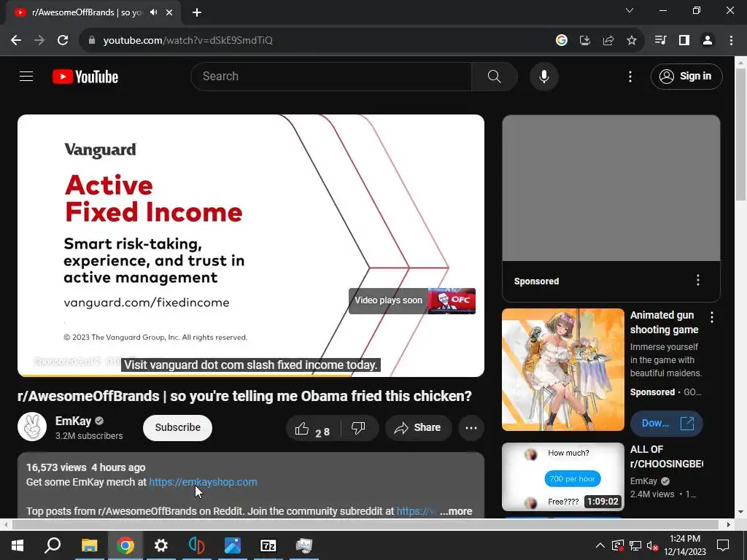Go to YouTube home via the logo
This screenshot has width=747, height=560.
pyautogui.click(x=85, y=77)
